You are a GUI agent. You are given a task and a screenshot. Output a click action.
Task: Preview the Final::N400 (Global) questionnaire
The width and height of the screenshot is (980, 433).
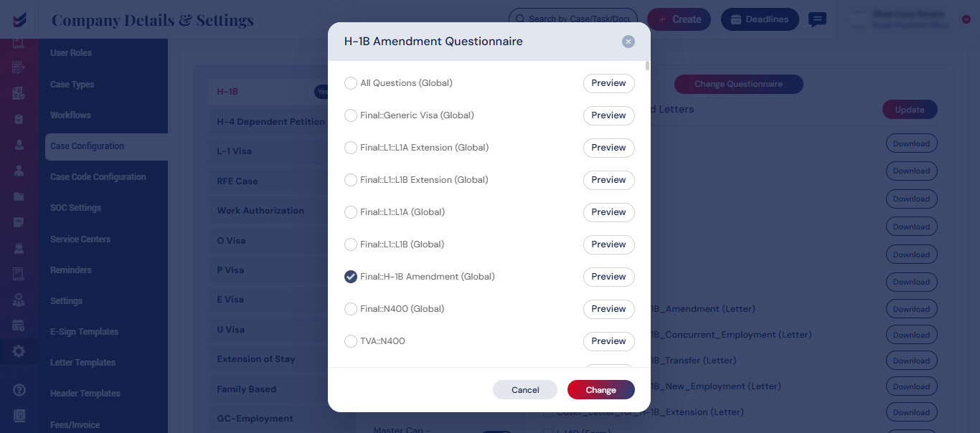coord(608,309)
